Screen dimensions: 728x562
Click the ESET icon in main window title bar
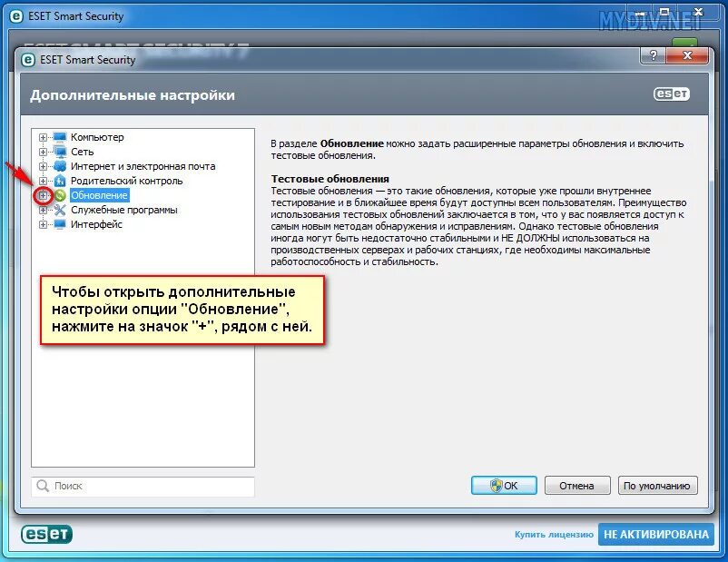coord(16,16)
